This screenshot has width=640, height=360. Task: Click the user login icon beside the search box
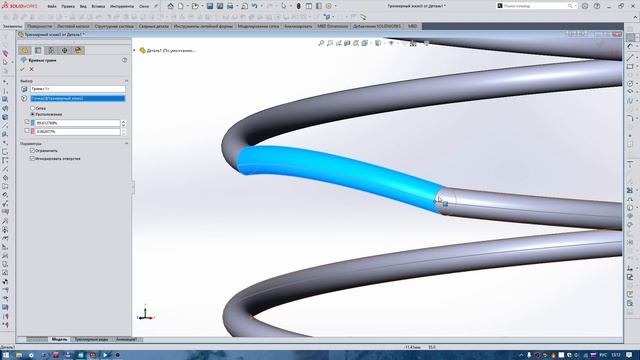[x=585, y=6]
